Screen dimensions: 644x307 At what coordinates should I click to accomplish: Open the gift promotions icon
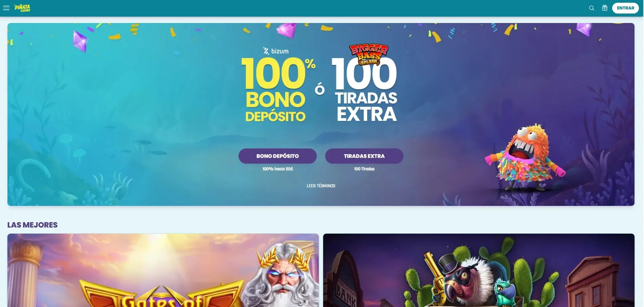coord(605,8)
